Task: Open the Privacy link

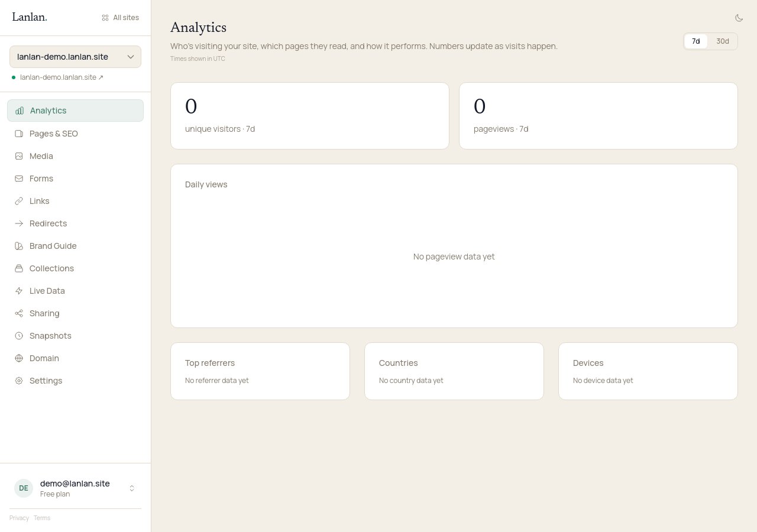Action: (x=19, y=518)
